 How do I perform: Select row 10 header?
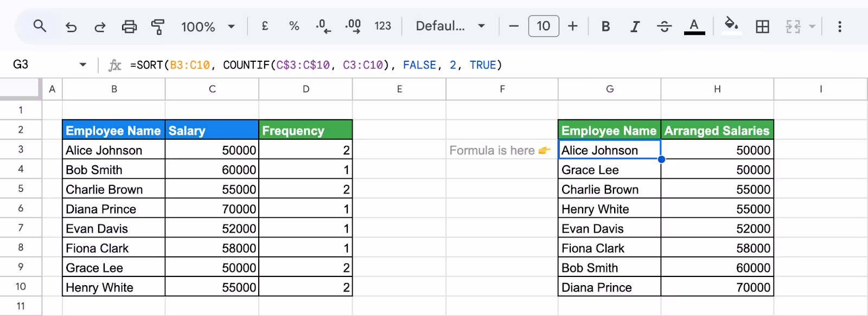(x=21, y=287)
